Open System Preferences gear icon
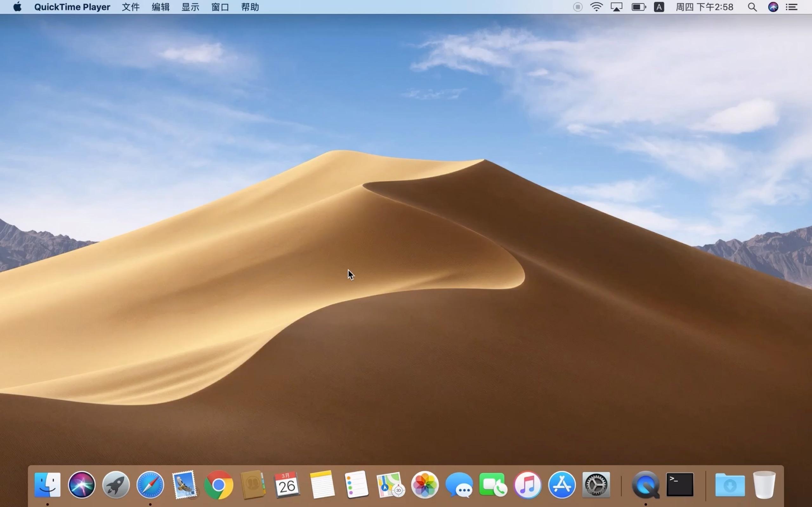The width and height of the screenshot is (812, 507). click(x=596, y=485)
